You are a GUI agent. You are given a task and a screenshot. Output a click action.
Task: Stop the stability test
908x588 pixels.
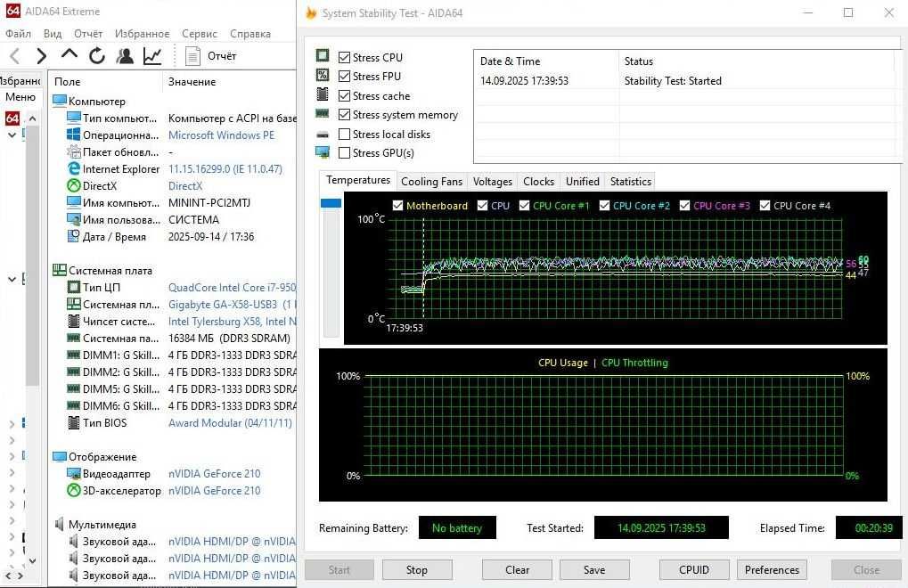tap(416, 570)
